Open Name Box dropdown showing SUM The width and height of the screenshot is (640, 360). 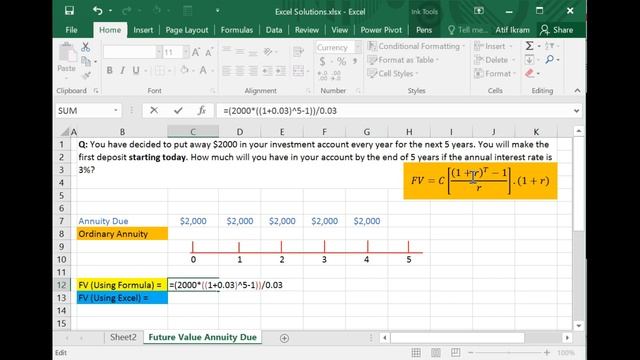point(116,110)
